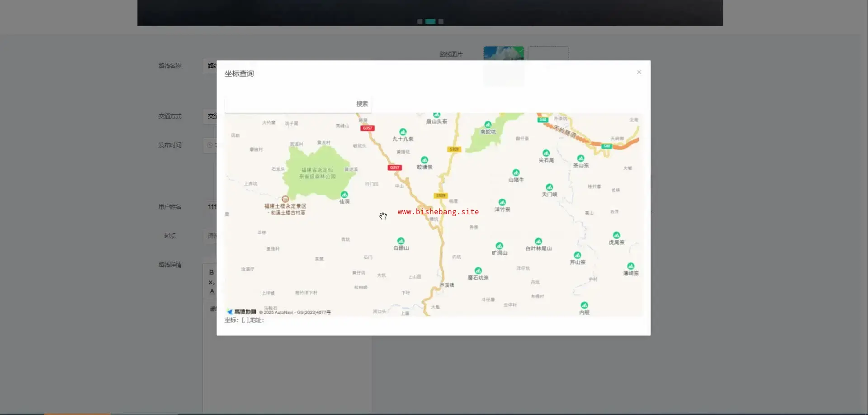Click the 磨石坑寨 mountain marker icon
Screen dimensions: 868x415
pos(478,271)
